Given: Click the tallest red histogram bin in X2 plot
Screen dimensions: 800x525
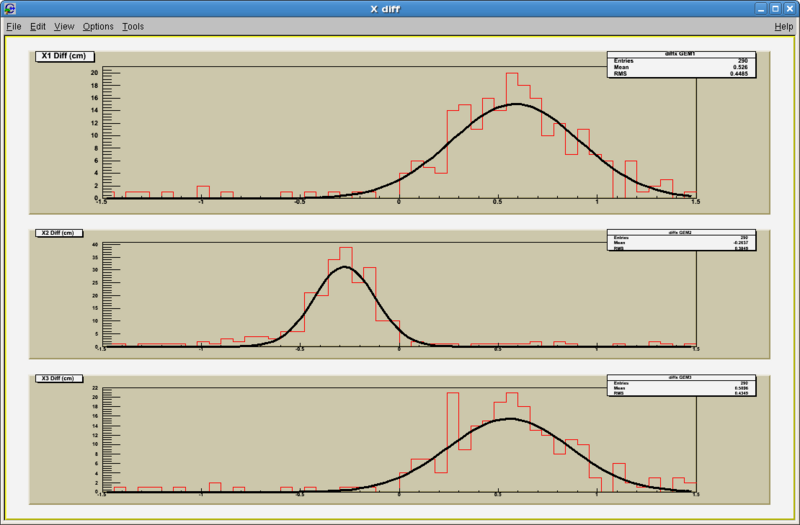Looking at the screenshot, I should [x=346, y=297].
